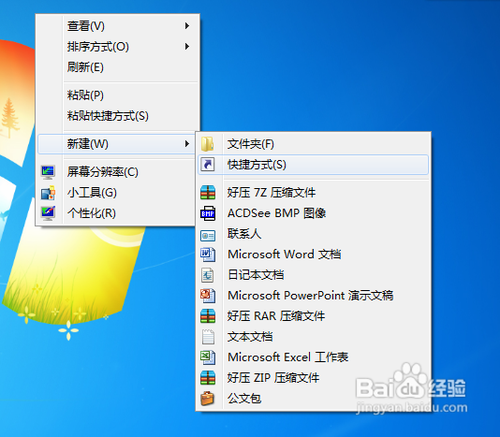The image size is (500, 437).
Task: Create a new Microsoft Word 文档
Action: pyautogui.click(x=313, y=255)
